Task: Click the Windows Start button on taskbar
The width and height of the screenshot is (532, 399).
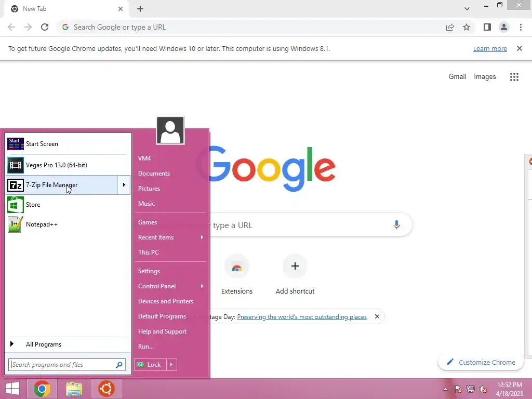Action: tap(12, 389)
